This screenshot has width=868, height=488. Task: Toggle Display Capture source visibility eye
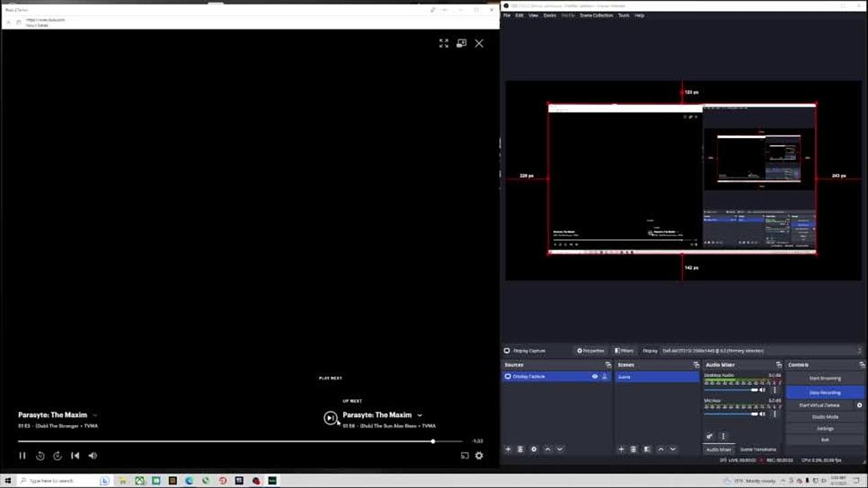tap(595, 376)
